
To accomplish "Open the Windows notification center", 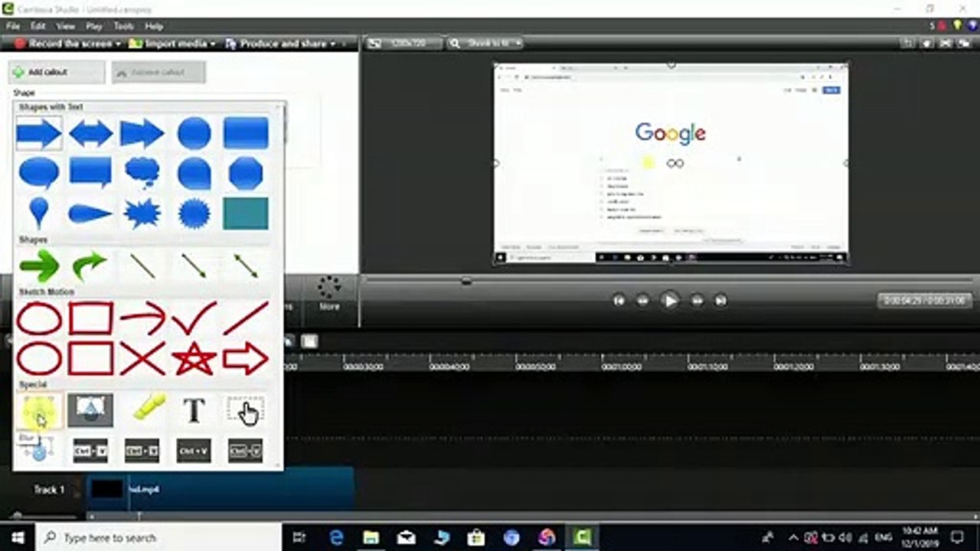I will pos(958,537).
